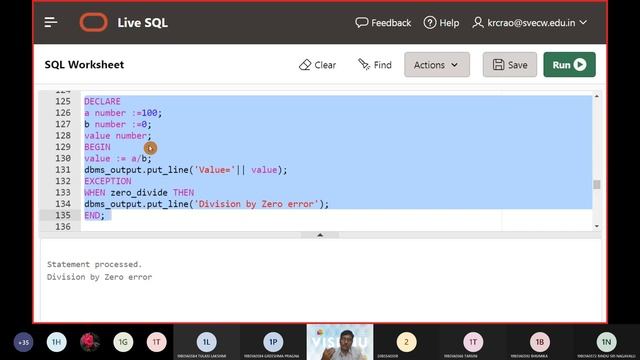Click the END; line

94,215
